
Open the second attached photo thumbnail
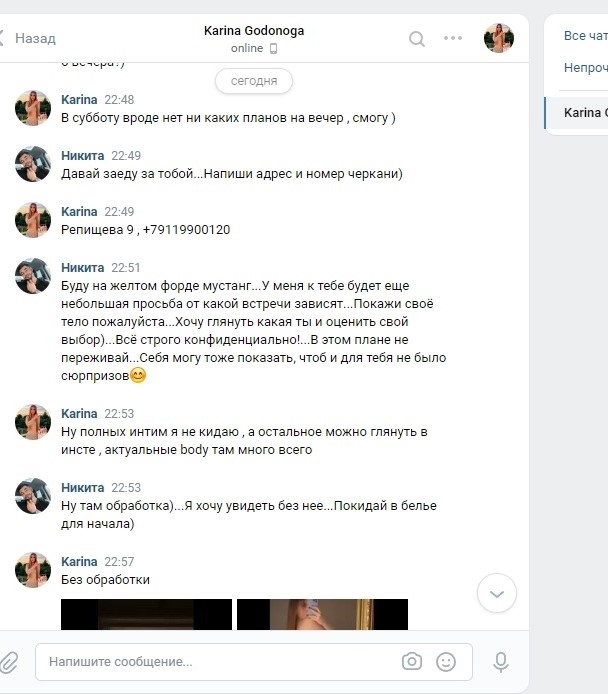tap(322, 614)
